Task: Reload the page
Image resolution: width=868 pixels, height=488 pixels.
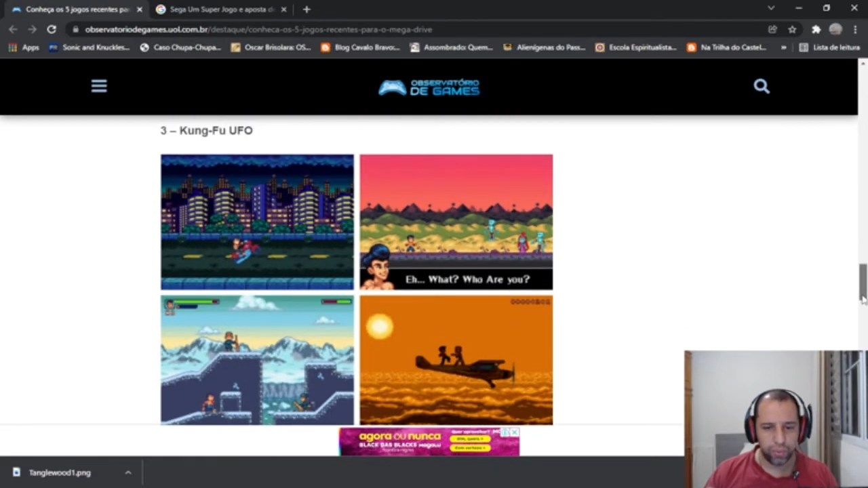Action: (x=52, y=29)
